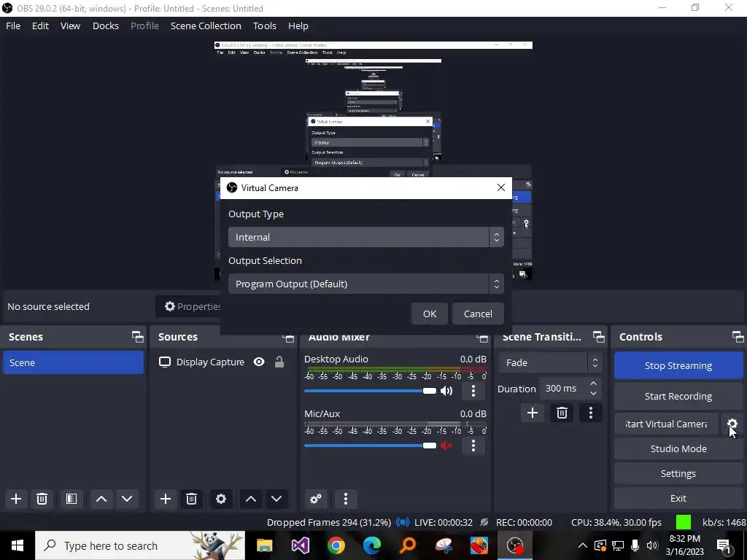Open the Edit menu

[x=41, y=26]
